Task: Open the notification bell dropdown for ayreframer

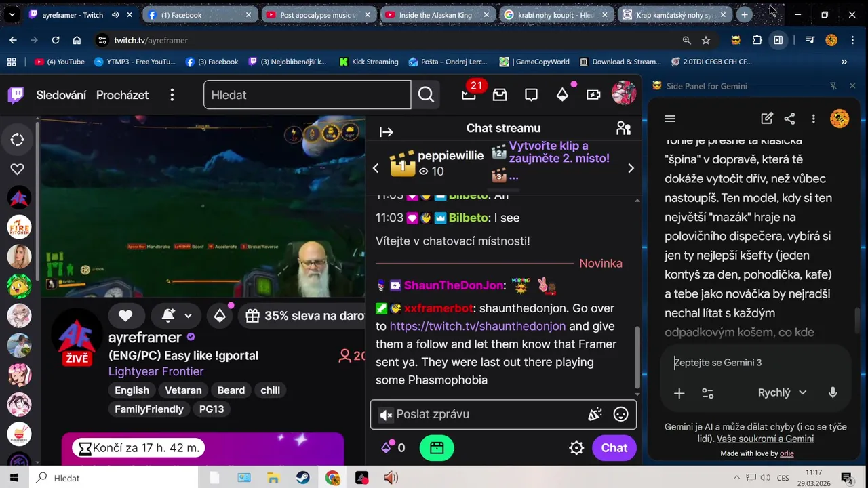Action: (x=177, y=315)
